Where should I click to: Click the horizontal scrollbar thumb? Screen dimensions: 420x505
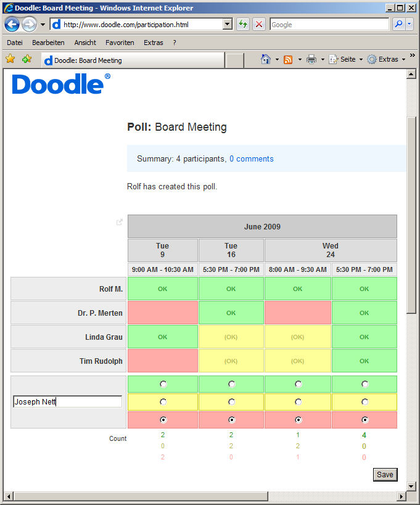tap(141, 496)
